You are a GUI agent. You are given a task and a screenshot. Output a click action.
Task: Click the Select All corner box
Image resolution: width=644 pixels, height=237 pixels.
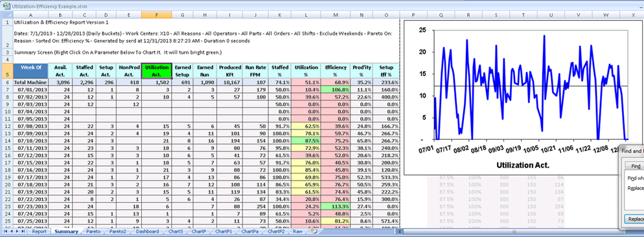tap(6, 15)
